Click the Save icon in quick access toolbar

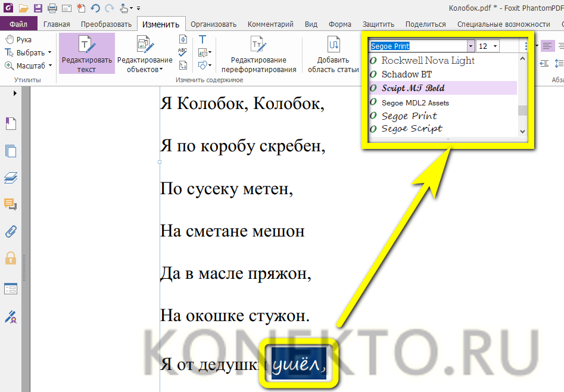(38, 8)
